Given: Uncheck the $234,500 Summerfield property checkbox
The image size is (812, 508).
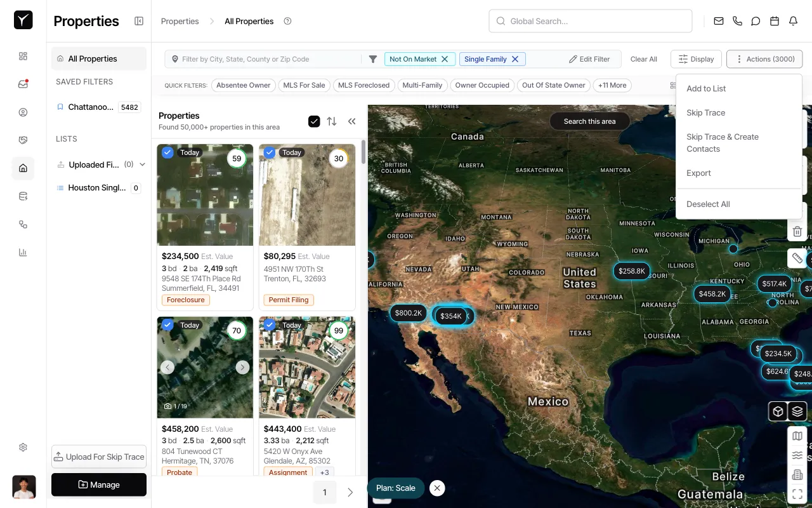Looking at the screenshot, I should pyautogui.click(x=167, y=152).
